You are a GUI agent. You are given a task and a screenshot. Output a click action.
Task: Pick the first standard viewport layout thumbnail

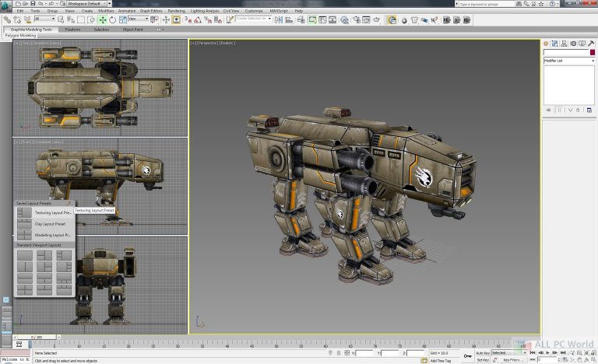click(x=25, y=256)
